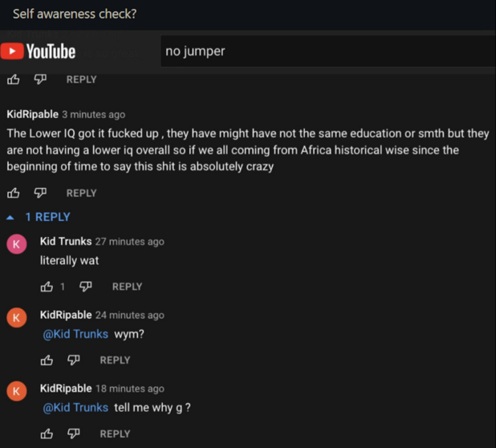Viewport: 496px width, 448px height.
Task: Open the Kid Trunks username link
Action: [66, 242]
